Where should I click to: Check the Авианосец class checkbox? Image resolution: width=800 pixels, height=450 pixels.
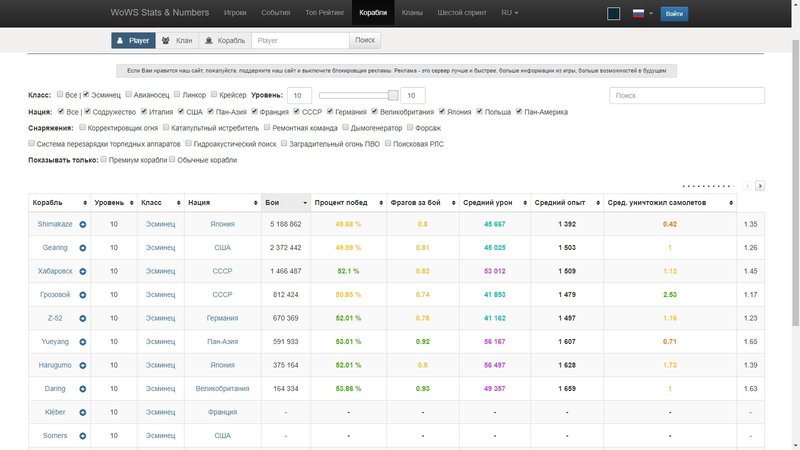(x=129, y=94)
